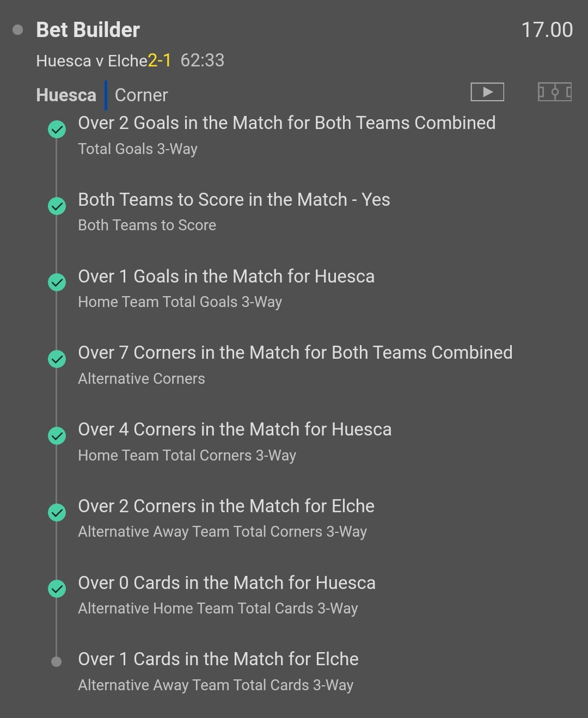Screen dimensions: 588x718
Task: Open the Huesca v Elche match link
Action: [x=91, y=61]
